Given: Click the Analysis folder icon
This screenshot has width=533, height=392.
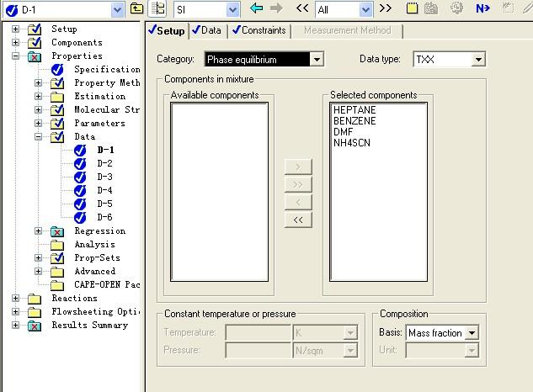Looking at the screenshot, I should click(57, 245).
